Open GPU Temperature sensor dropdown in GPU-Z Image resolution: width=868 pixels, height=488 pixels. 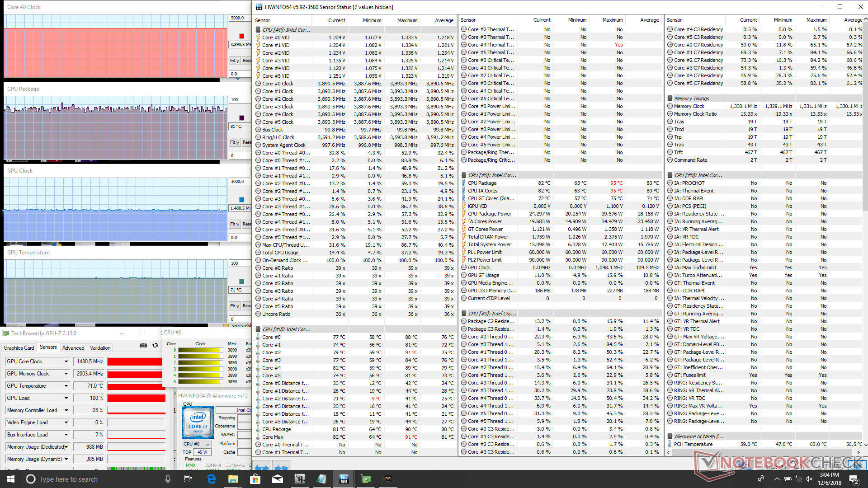(x=66, y=386)
